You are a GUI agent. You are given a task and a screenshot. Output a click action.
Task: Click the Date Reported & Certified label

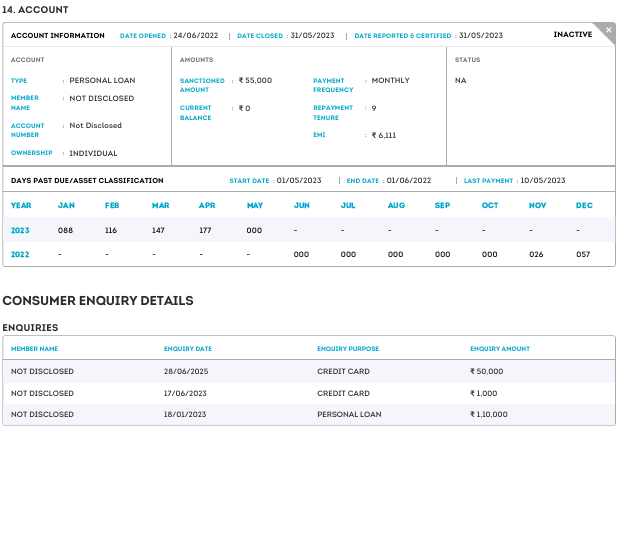[403, 36]
